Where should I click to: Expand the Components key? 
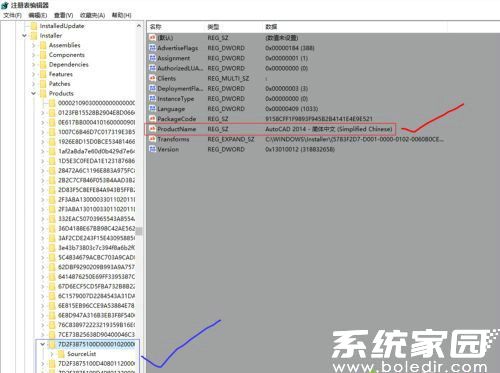[x=34, y=55]
